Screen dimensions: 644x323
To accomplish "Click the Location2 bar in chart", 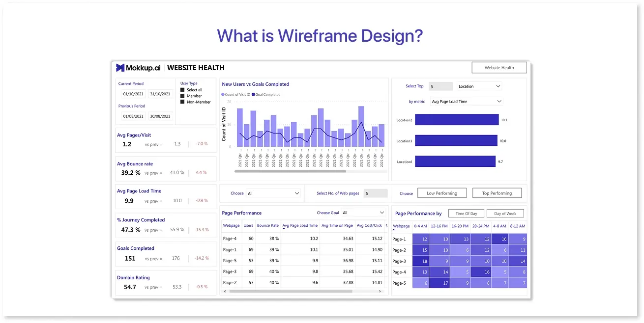I will (x=457, y=120).
